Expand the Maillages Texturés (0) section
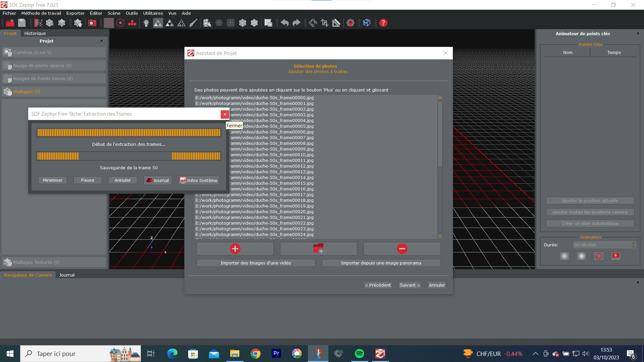The image size is (644, 362). tap(54, 262)
